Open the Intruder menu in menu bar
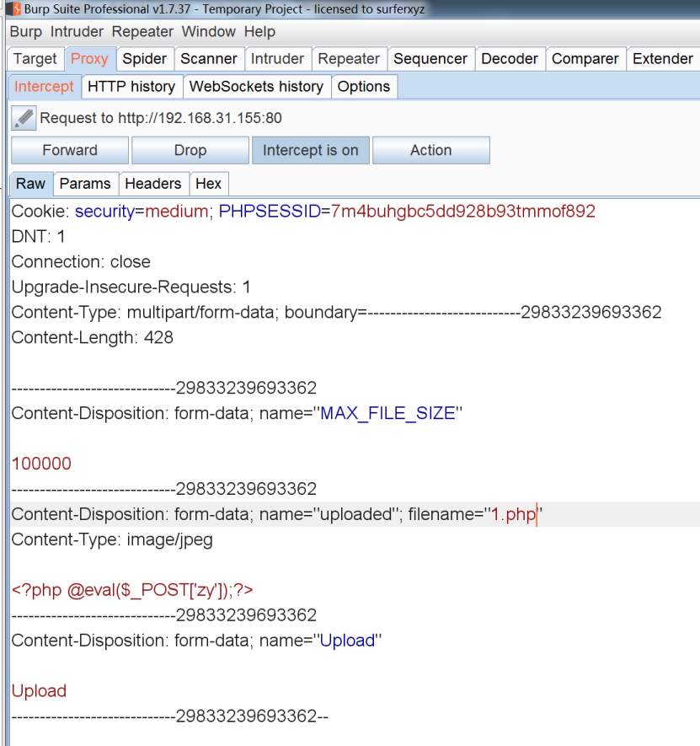Screen dimensions: 700x746 click(x=77, y=31)
